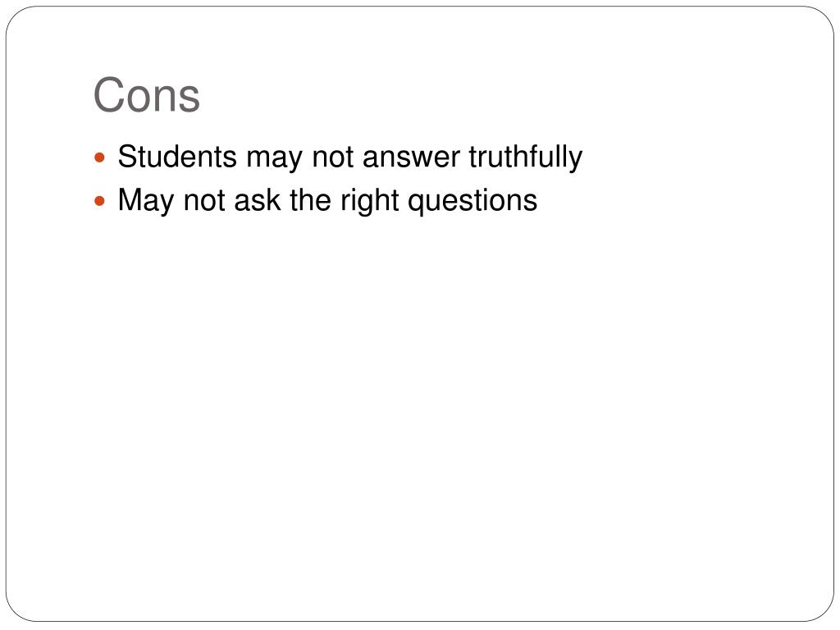Select the orange bullet before "Students"
Image resolution: width=840 pixels, height=630 pixels.
point(99,157)
